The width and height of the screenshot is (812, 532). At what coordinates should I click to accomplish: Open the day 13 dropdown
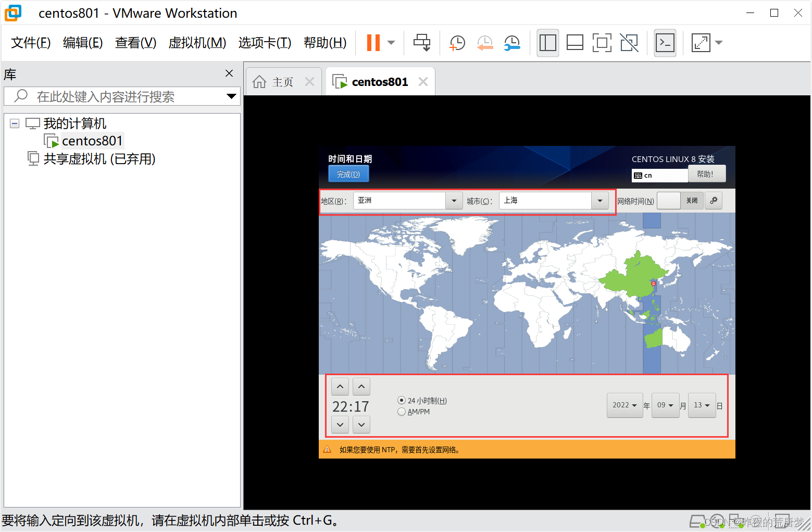[x=702, y=405]
